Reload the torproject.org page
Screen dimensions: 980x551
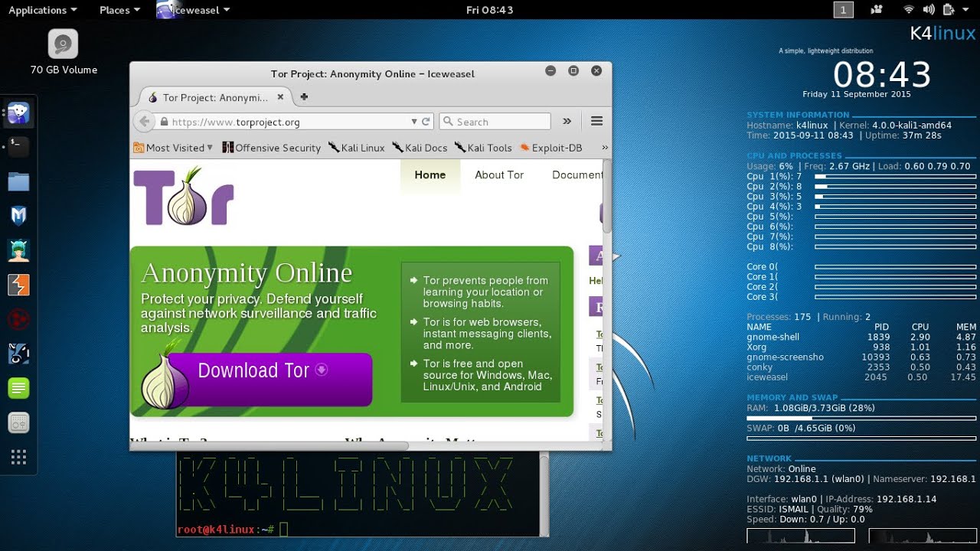[x=426, y=122]
